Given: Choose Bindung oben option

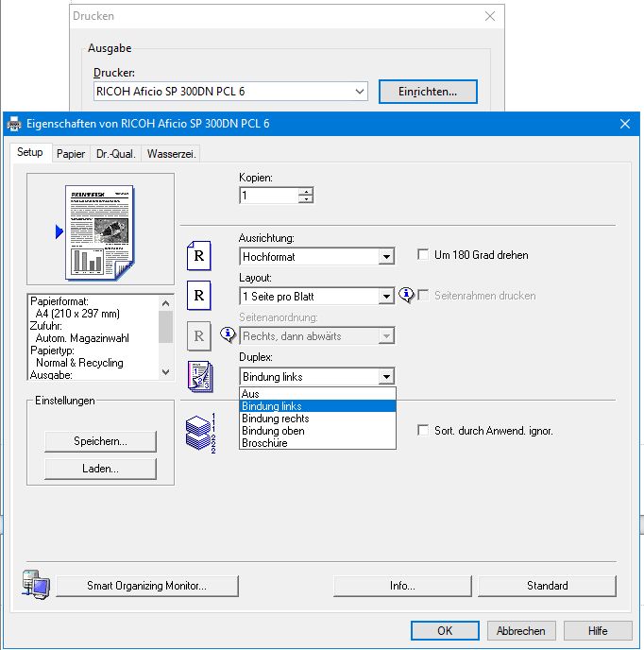Looking at the screenshot, I should (x=317, y=431).
